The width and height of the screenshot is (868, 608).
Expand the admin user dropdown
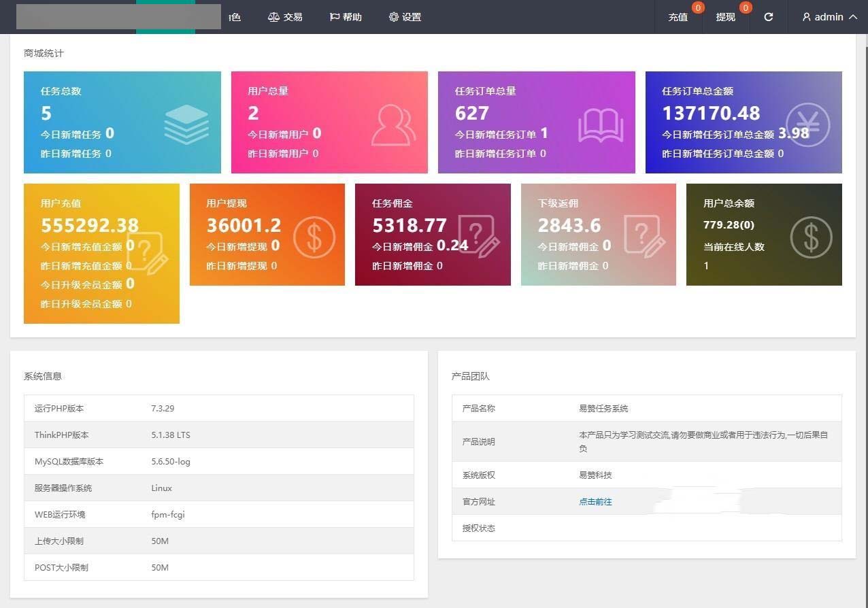coord(829,17)
